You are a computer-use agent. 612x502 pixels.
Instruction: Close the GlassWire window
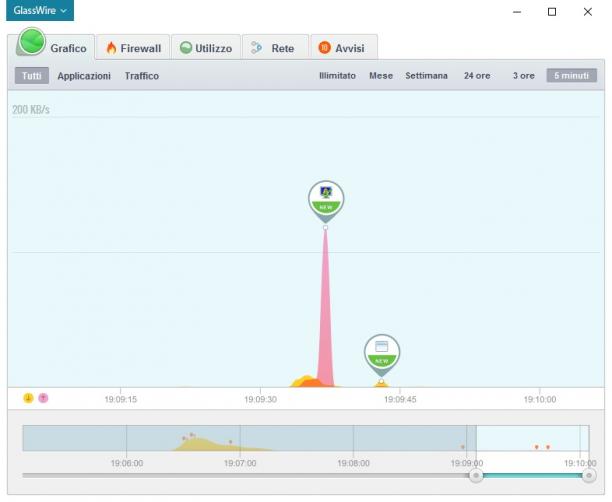pos(587,12)
